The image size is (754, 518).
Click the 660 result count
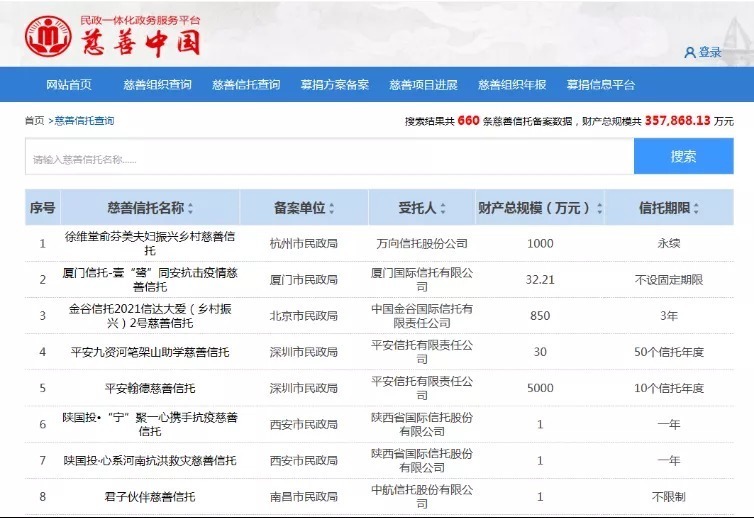[x=468, y=120]
